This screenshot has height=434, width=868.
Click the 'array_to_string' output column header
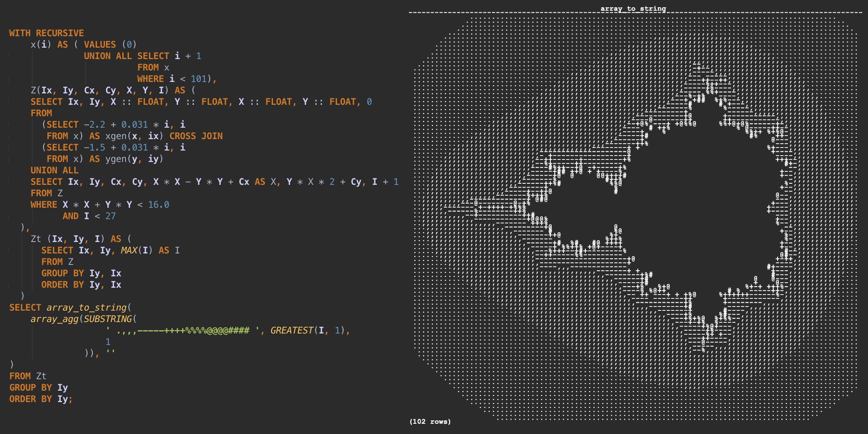633,9
